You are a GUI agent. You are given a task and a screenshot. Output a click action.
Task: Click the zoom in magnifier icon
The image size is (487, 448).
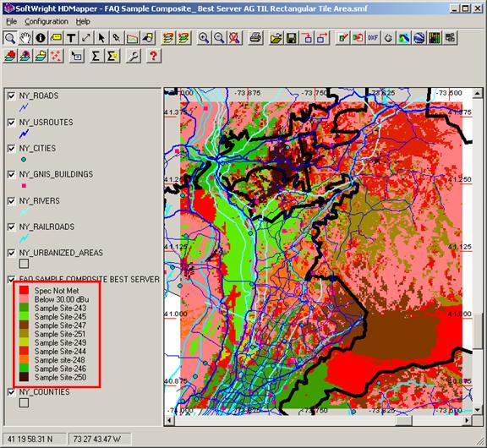(204, 38)
